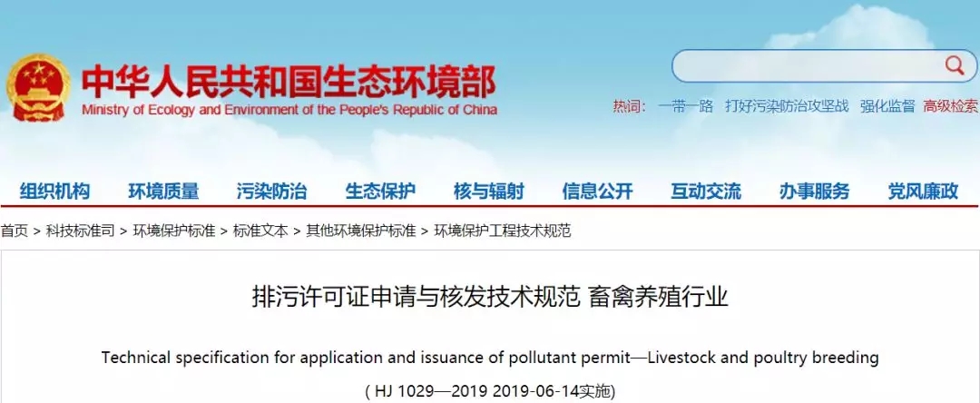Viewport: 980px width, 403px height.
Task: Click the 一带一路 hot keyword link
Action: pyautogui.click(x=686, y=106)
